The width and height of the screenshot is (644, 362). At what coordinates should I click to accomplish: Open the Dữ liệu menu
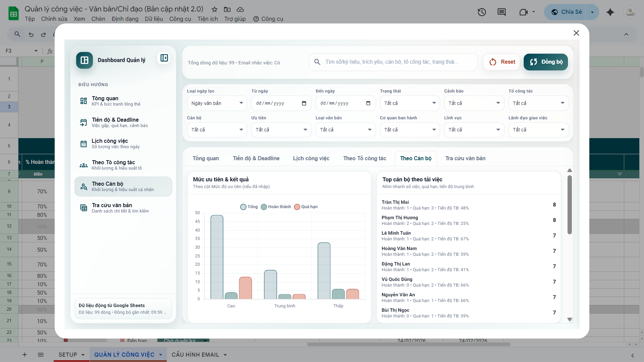pyautogui.click(x=154, y=19)
